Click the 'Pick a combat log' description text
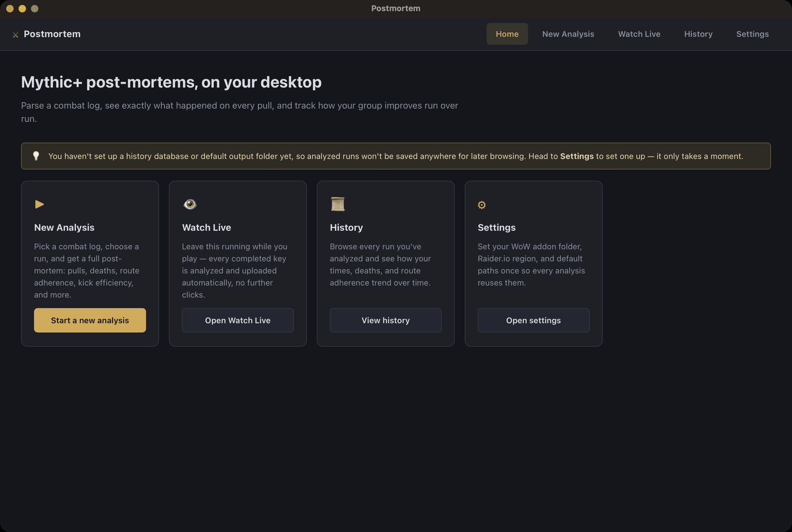The width and height of the screenshot is (792, 532). tap(87, 271)
